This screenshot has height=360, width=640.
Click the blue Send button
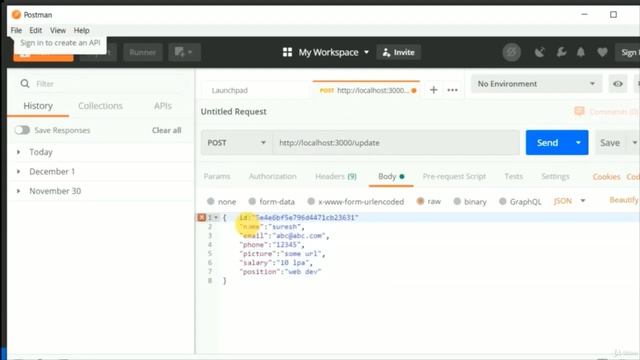point(547,143)
